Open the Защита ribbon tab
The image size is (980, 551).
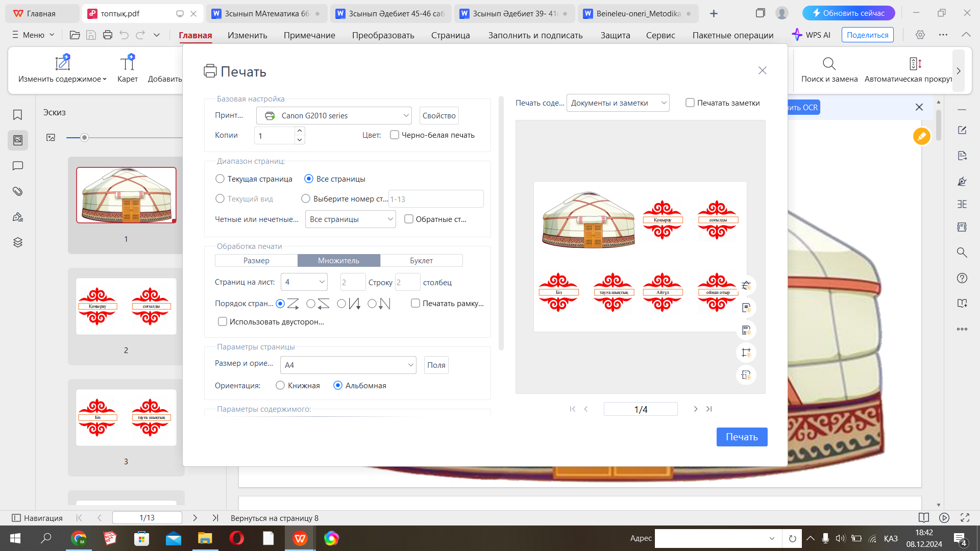(615, 35)
